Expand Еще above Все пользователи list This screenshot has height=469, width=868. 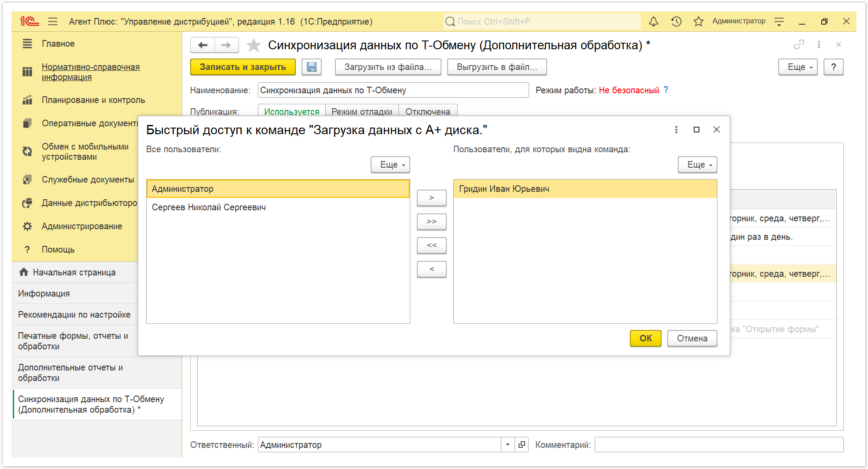(x=390, y=165)
